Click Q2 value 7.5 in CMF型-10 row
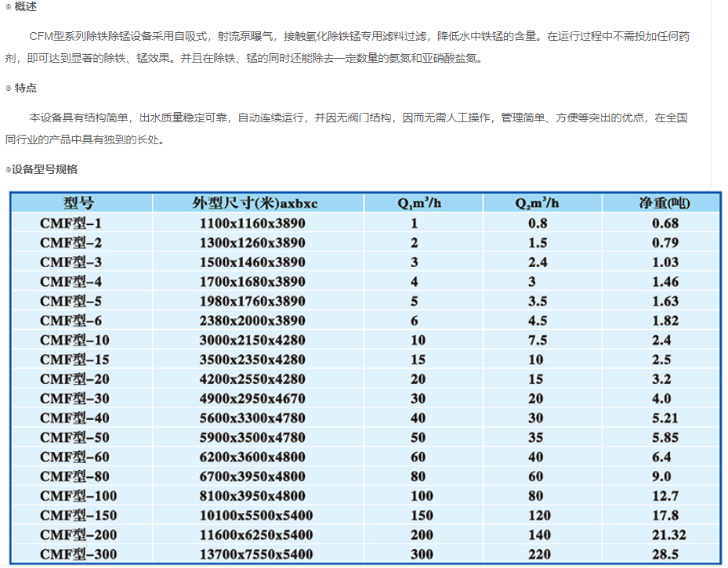Viewport: 728px width, 568px height. coord(538,340)
